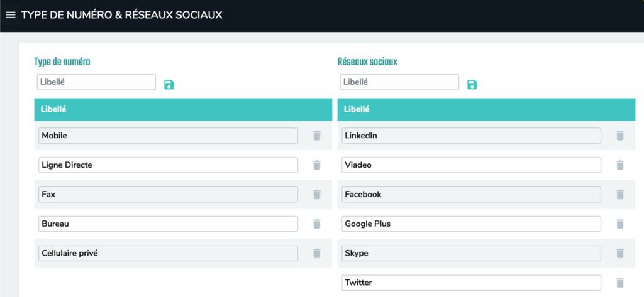This screenshot has height=297, width=644.
Task: Click the Libellé header of social networks
Action: point(357,109)
